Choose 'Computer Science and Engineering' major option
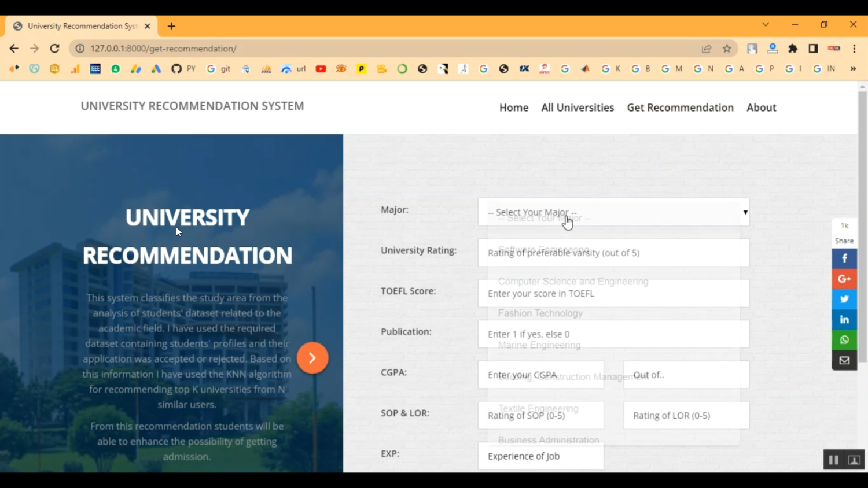868x488 pixels. click(x=573, y=282)
